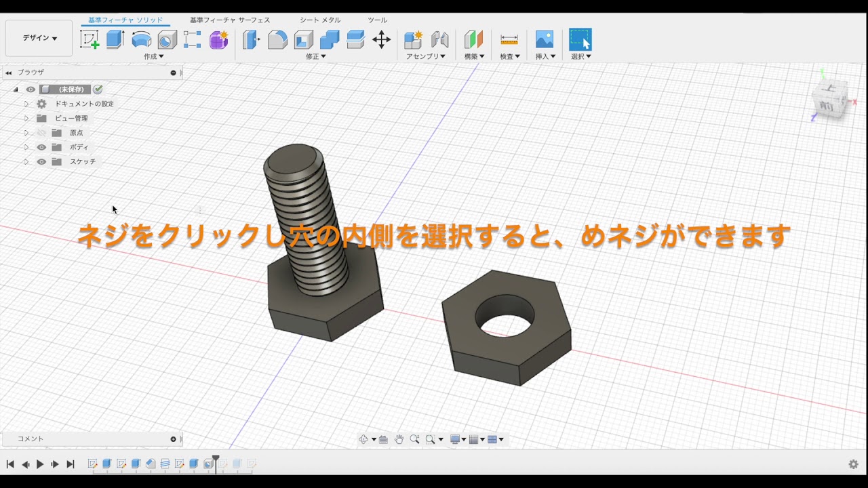Play the timeline
The height and width of the screenshot is (488, 868).
(x=40, y=464)
